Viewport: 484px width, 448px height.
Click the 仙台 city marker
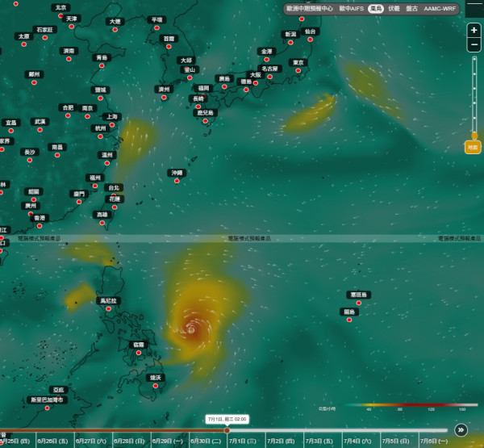(x=311, y=40)
